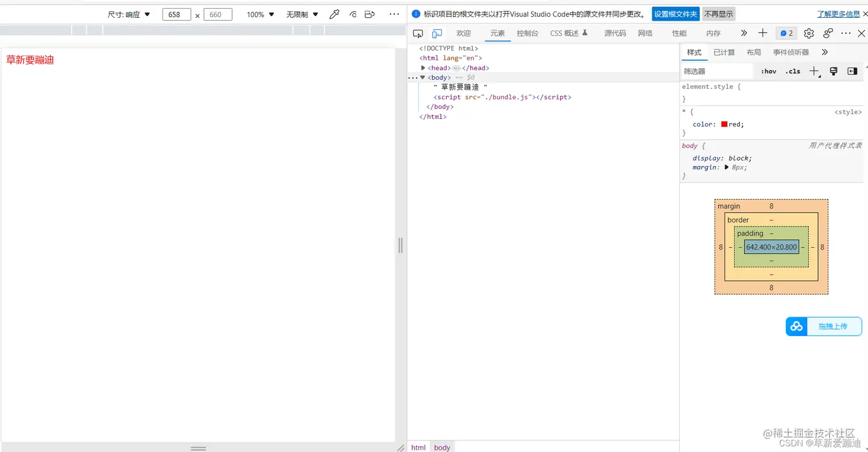Toggle the :hov element state button

769,71
